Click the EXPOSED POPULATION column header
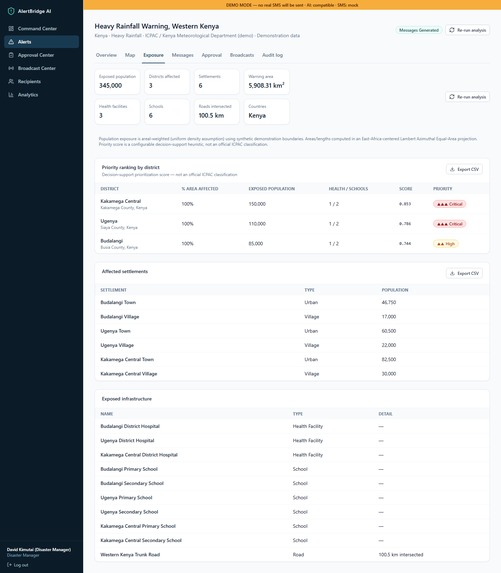This screenshot has width=501, height=573. (272, 189)
